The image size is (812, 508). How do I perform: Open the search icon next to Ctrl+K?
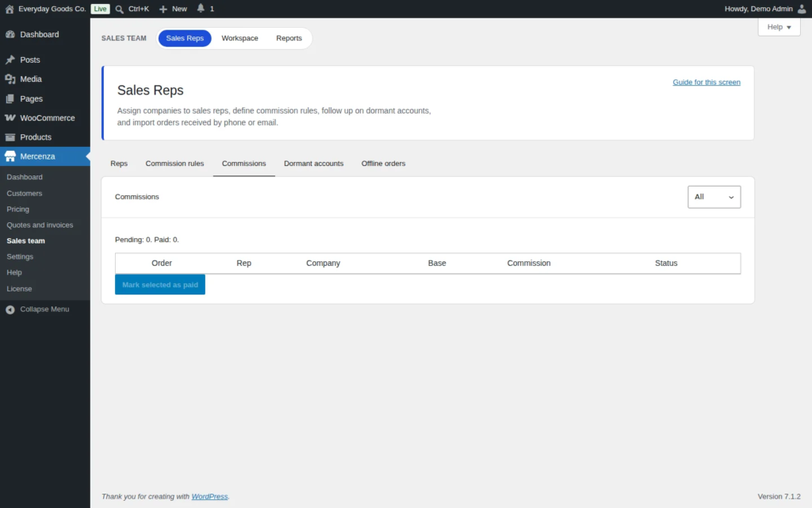(120, 9)
